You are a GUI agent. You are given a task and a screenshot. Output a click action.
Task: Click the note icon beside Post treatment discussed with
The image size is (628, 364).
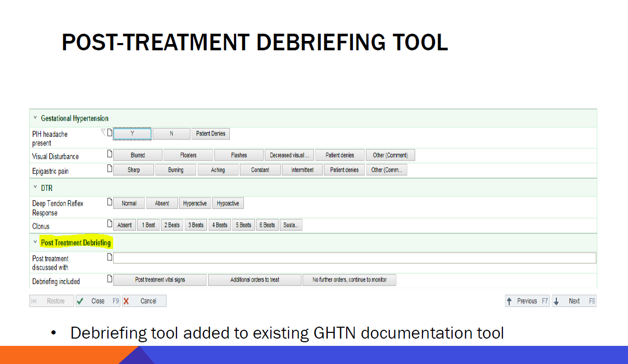[110, 257]
